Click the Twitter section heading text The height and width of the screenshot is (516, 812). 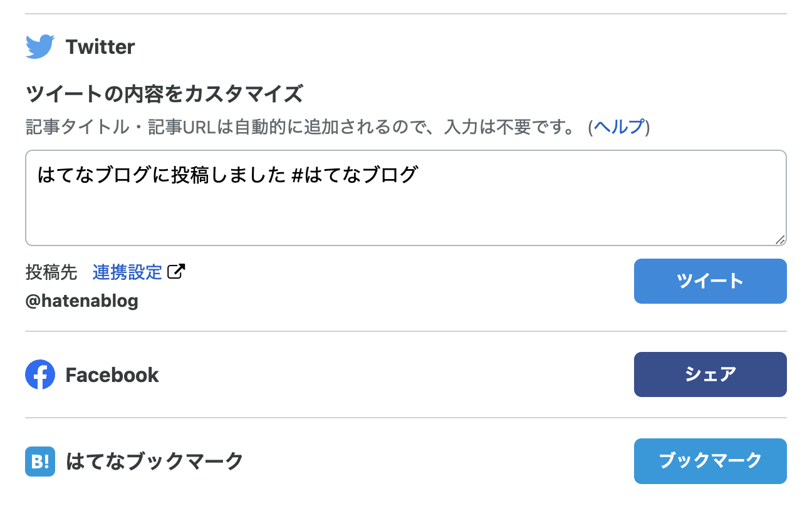click(100, 47)
